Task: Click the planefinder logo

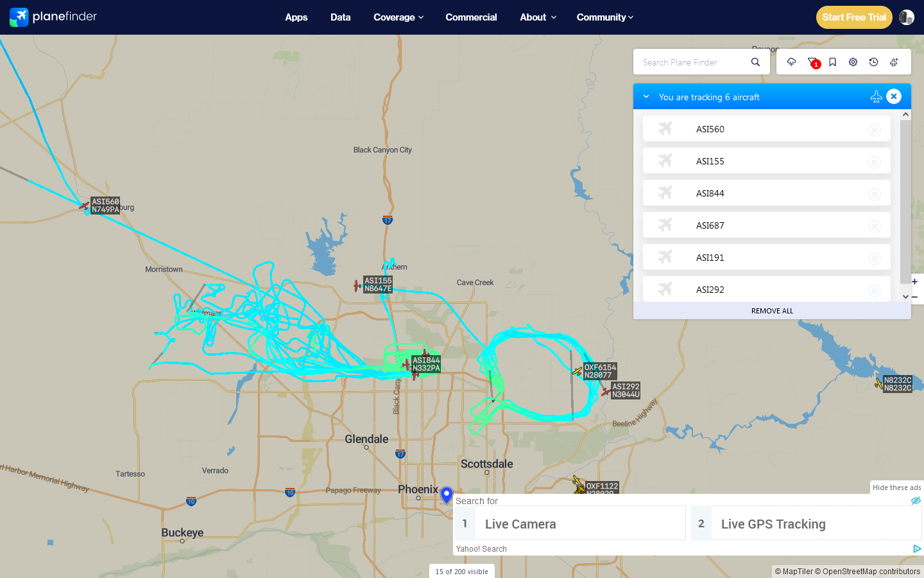Action: click(x=53, y=17)
